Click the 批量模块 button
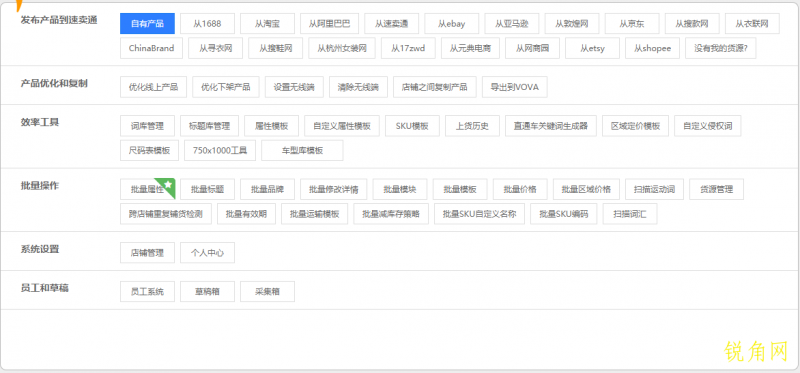Viewport: 800px width, 373px height. pyautogui.click(x=400, y=189)
